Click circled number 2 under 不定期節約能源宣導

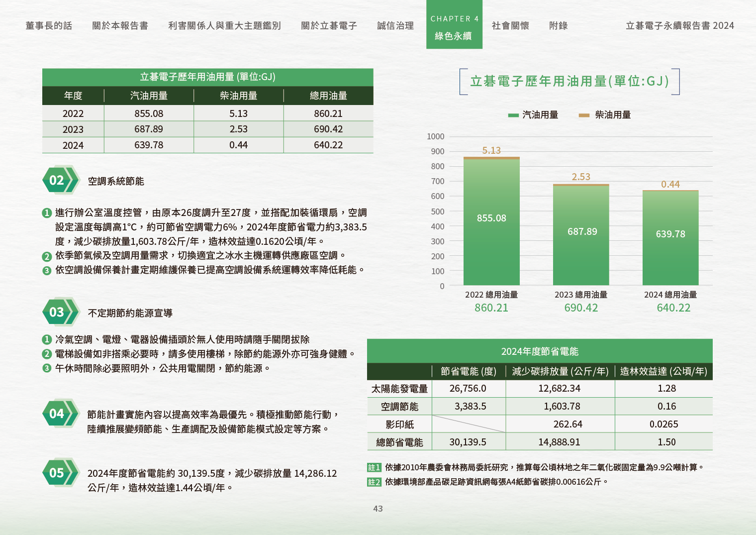click(x=47, y=354)
